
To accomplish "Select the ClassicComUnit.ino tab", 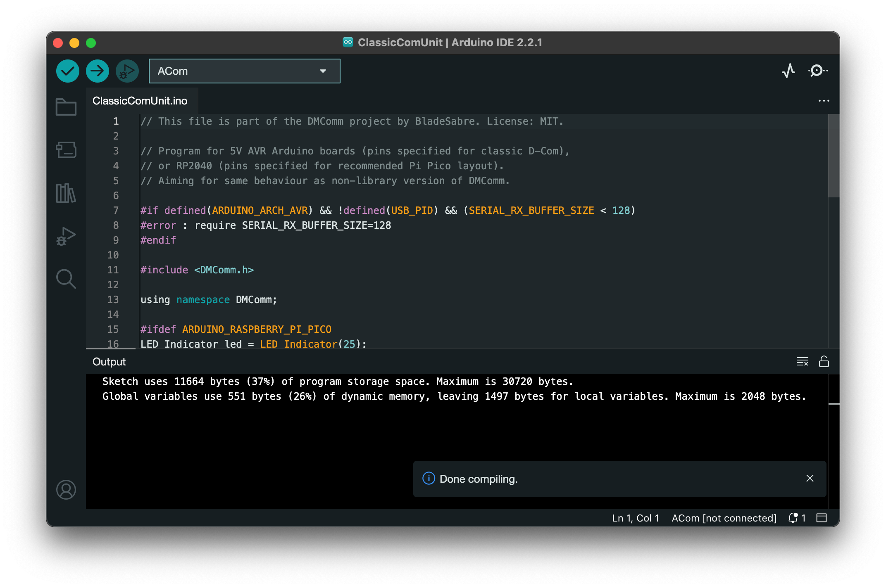I will click(140, 101).
